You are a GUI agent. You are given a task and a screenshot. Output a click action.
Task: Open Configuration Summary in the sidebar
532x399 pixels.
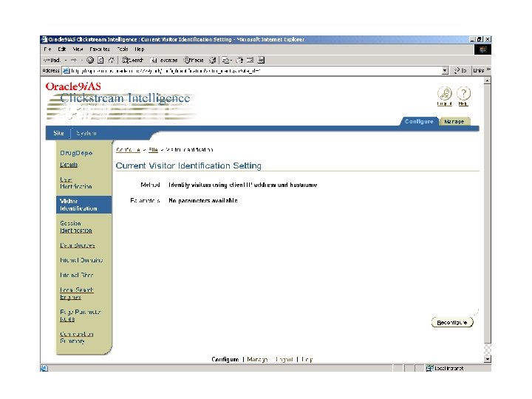[77, 337]
